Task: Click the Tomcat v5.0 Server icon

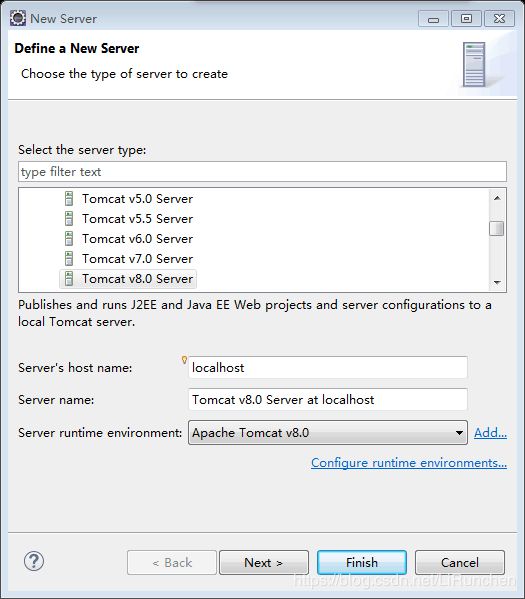Action: pos(69,199)
